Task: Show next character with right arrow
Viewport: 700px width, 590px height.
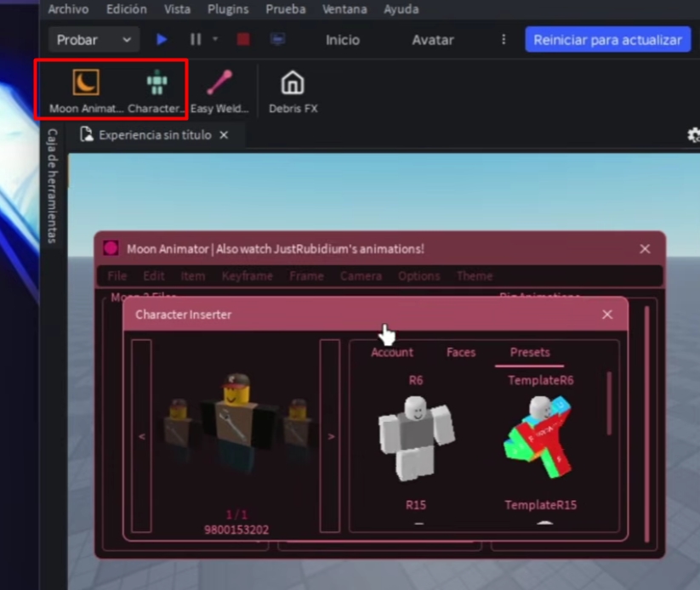Action: click(330, 436)
